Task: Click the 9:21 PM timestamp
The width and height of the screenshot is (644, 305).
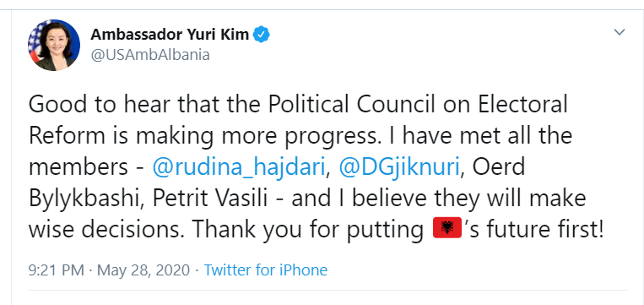Action: 57,270
